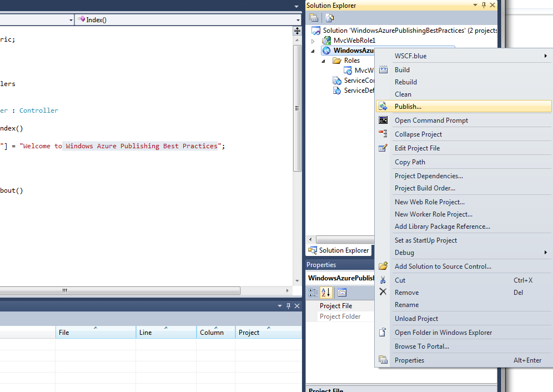Switch to the Solution Explorer tab
Viewport: 553px width, 392px height.
pos(339,250)
